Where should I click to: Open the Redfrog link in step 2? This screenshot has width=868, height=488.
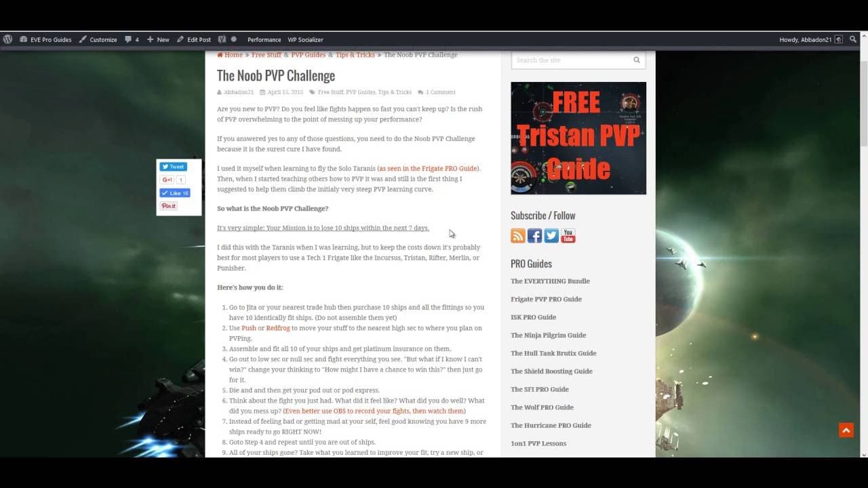point(278,328)
